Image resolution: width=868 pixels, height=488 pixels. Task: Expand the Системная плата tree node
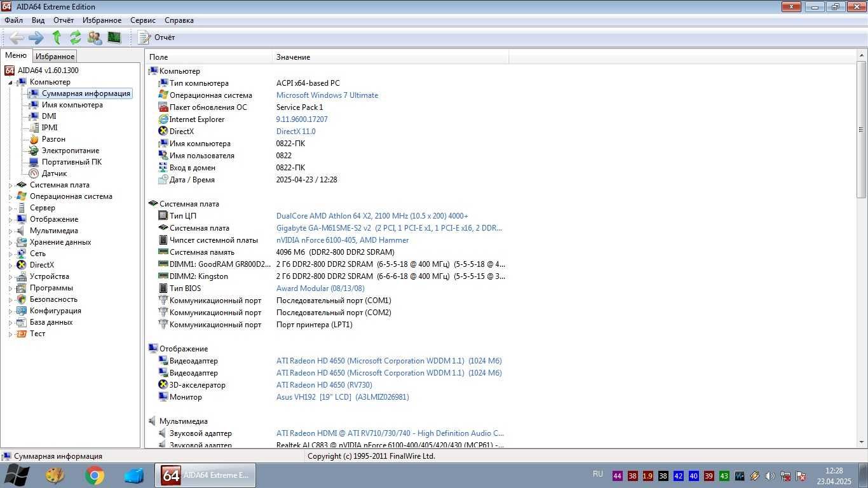(x=10, y=185)
